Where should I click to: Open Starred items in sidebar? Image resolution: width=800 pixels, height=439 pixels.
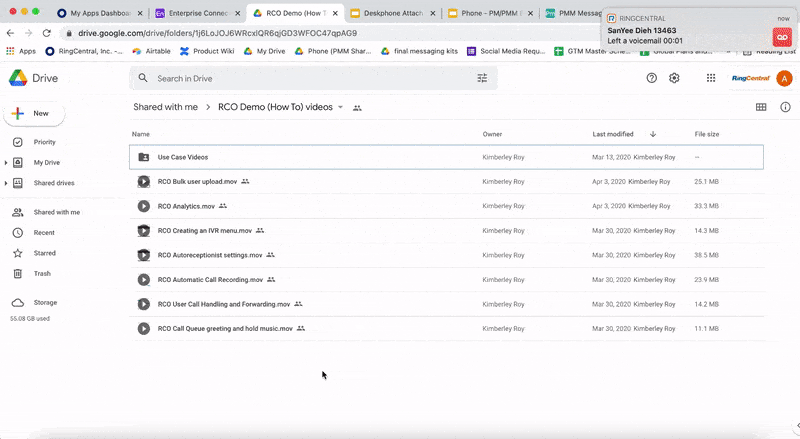44,253
